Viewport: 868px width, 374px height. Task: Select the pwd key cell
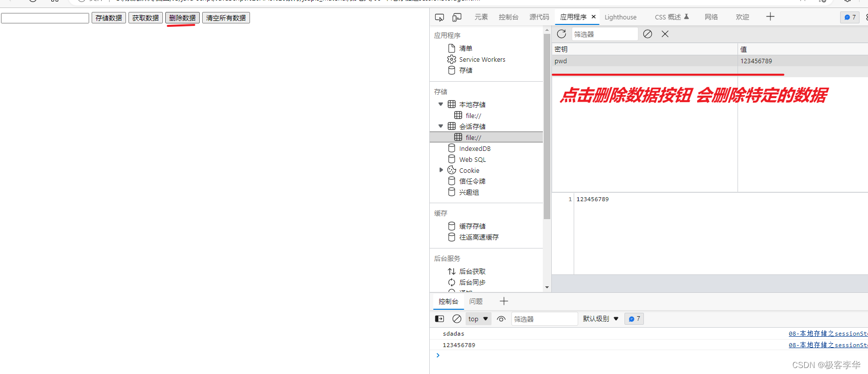(x=644, y=61)
